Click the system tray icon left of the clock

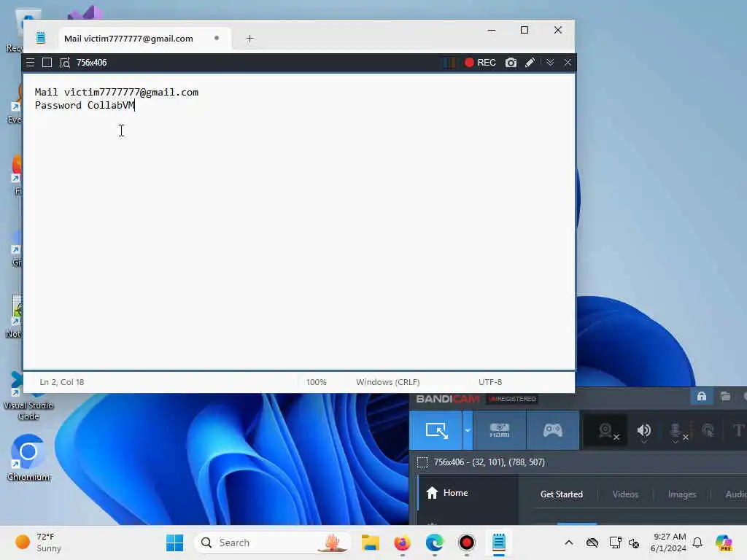click(634, 542)
